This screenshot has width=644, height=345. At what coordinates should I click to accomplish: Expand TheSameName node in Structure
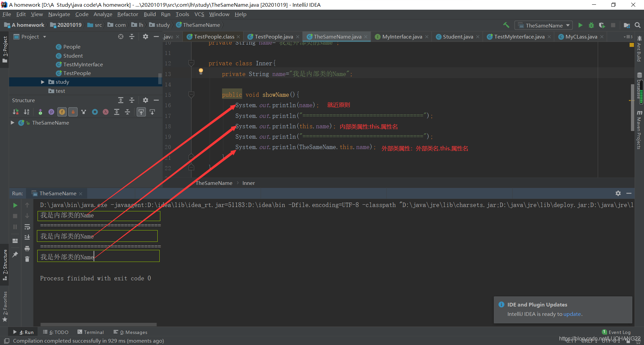click(x=12, y=123)
